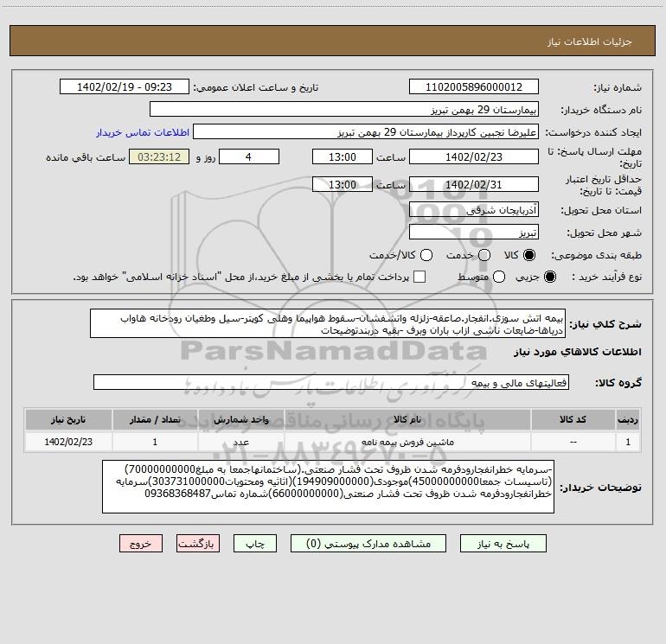The image size is (666, 644).
Task: Click the table cell ماشین فروش بیمه نامه
Action: tap(407, 442)
